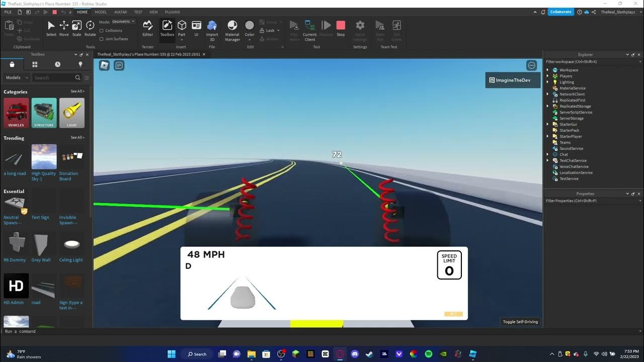The height and width of the screenshot is (362, 644).
Task: Open the FILE menu
Action: (8, 12)
